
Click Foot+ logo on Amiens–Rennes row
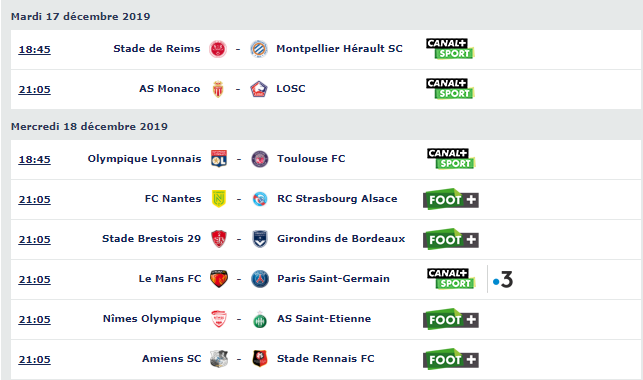[x=451, y=359]
